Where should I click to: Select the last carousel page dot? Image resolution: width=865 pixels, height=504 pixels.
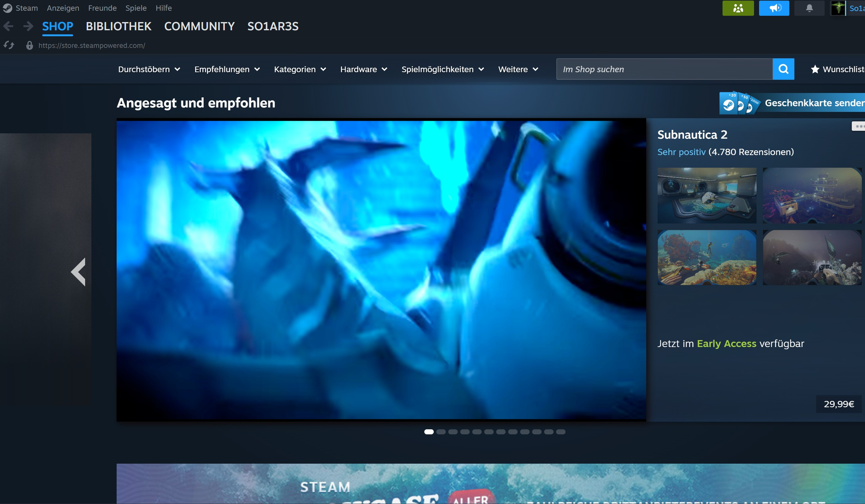click(x=560, y=432)
